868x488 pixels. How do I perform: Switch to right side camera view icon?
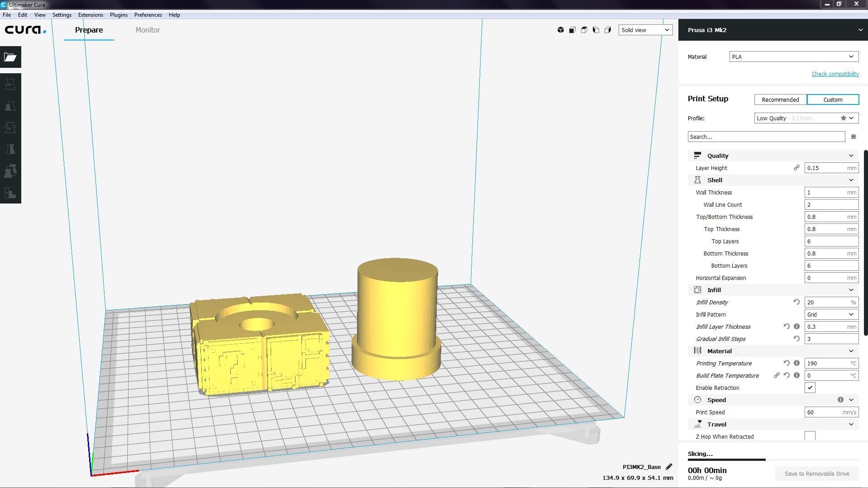607,30
